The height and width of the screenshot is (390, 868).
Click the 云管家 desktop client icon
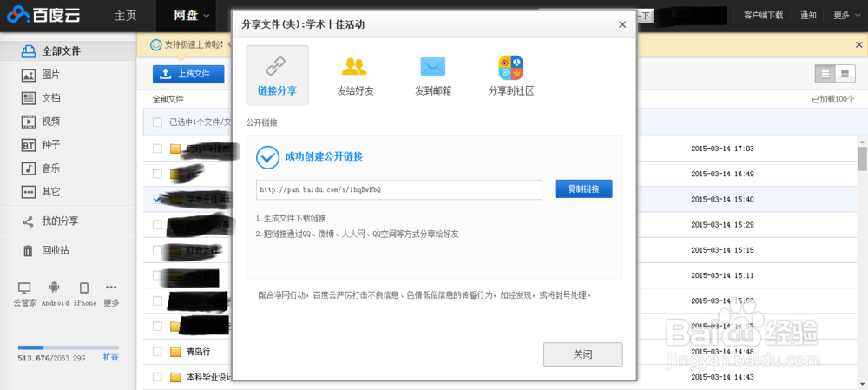tap(24, 288)
